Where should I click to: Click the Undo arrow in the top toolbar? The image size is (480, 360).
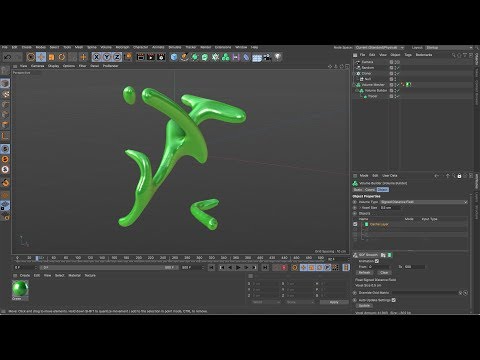pyautogui.click(x=7, y=57)
